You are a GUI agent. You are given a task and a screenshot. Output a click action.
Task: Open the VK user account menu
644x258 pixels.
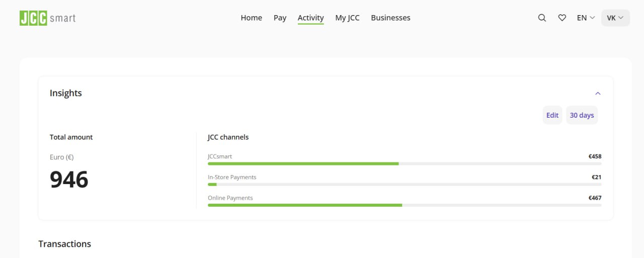click(615, 18)
